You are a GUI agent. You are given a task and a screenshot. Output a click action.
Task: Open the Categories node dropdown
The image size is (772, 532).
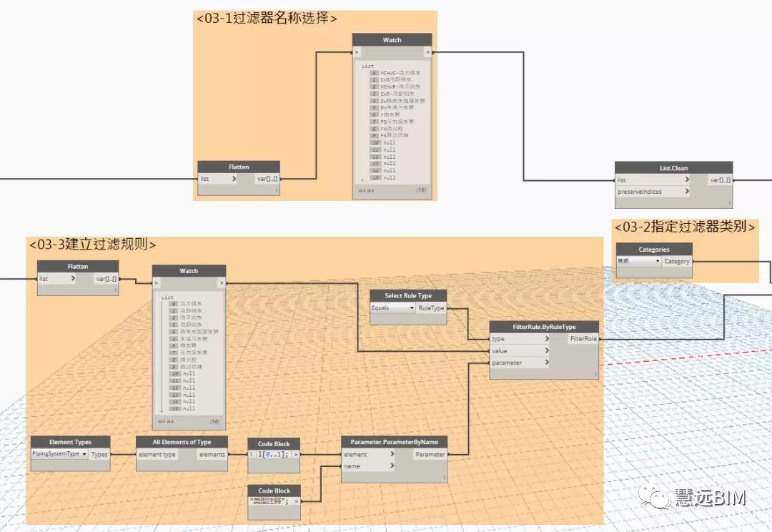pos(638,261)
